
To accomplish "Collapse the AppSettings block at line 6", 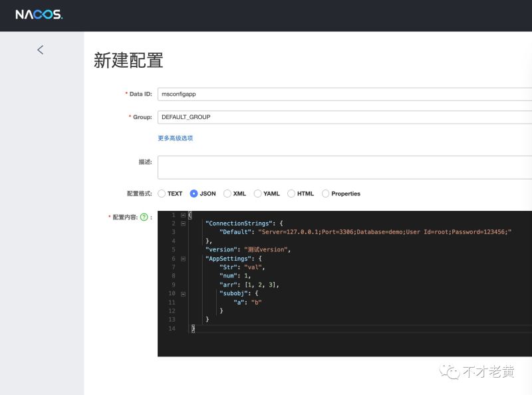I will click(182, 259).
